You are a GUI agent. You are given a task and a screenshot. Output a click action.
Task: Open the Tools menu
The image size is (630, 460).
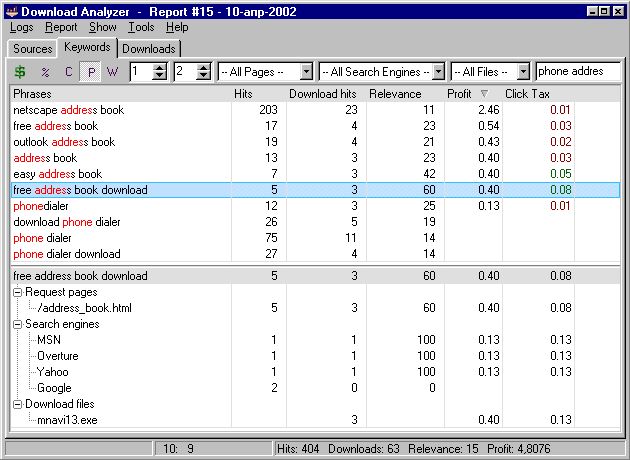click(141, 27)
